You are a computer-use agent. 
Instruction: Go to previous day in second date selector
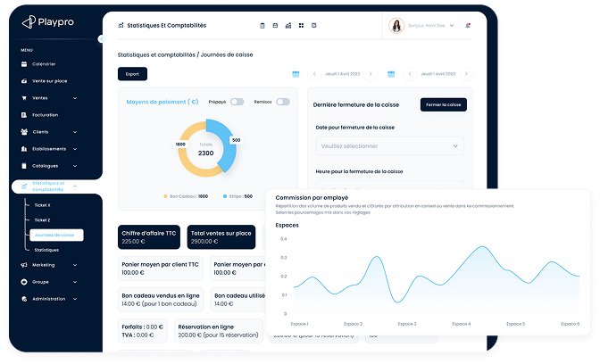pos(410,74)
